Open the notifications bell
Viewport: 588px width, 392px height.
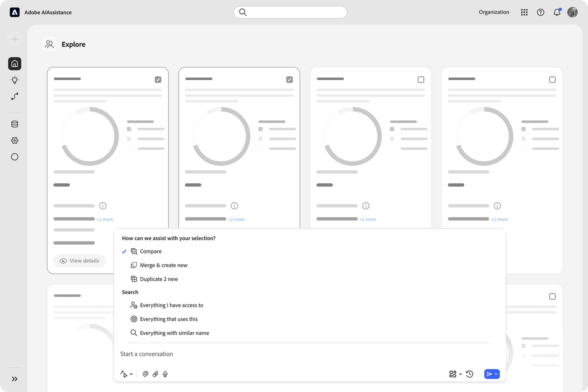(x=557, y=12)
